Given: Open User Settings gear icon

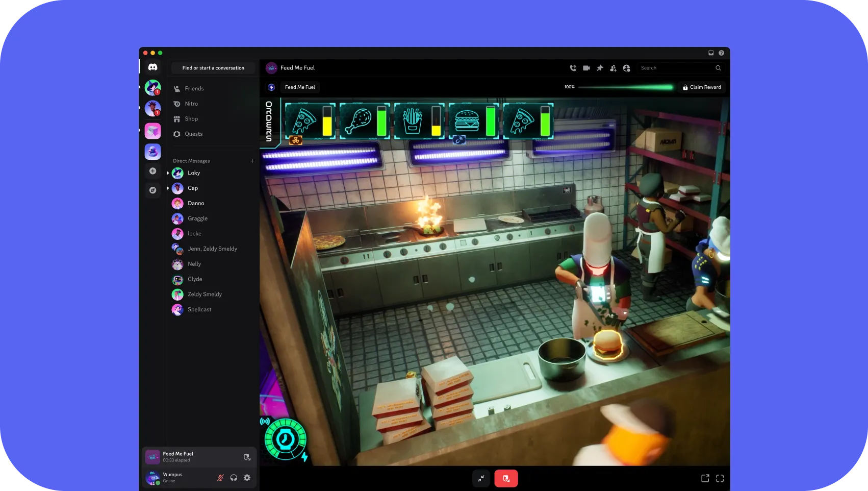Looking at the screenshot, I should coord(247,478).
